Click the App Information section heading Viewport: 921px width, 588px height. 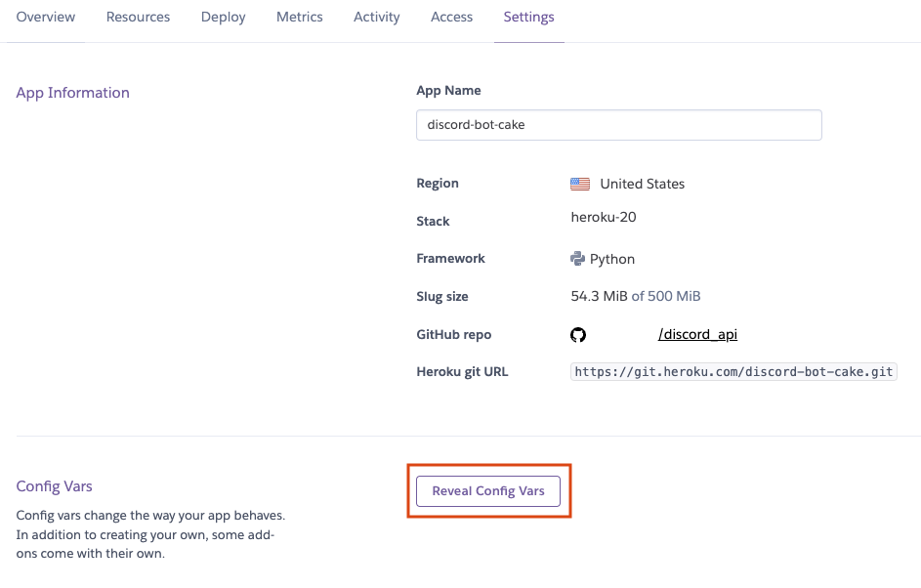point(73,93)
